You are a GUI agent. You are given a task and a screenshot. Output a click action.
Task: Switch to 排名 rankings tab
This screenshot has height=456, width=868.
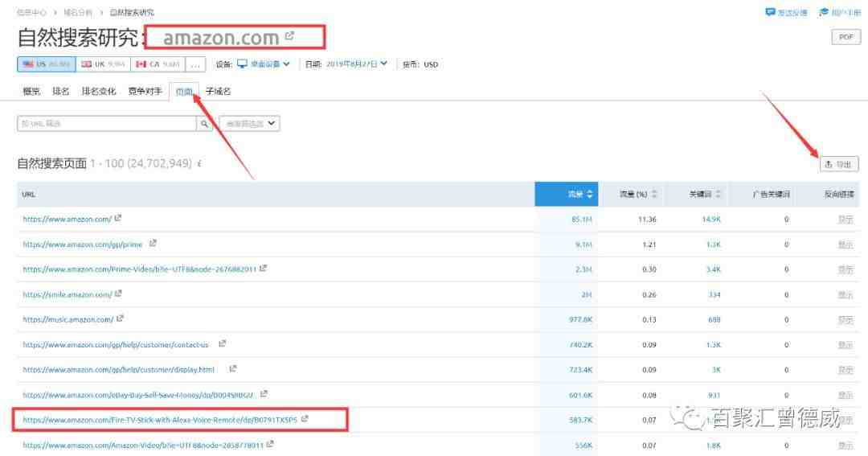coord(61,92)
